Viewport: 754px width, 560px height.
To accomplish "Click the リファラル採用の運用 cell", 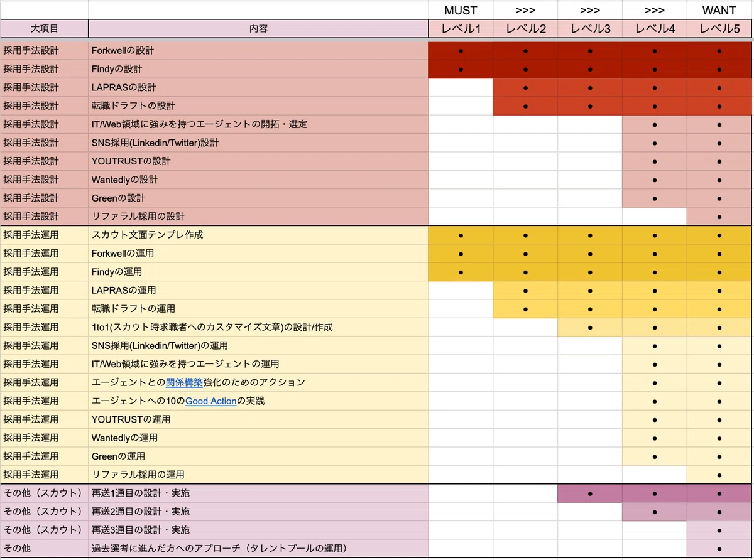I will pos(258,475).
